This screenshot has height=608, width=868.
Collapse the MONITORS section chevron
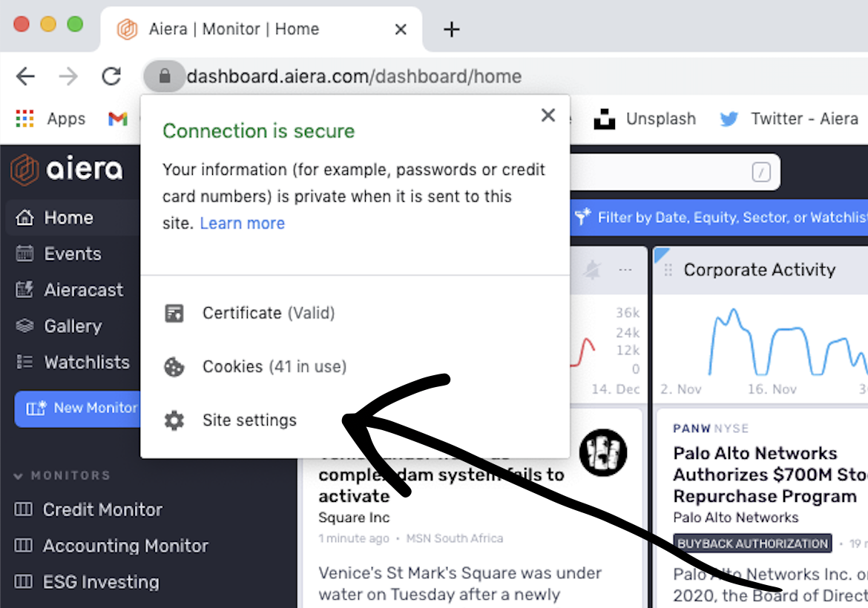coord(19,476)
